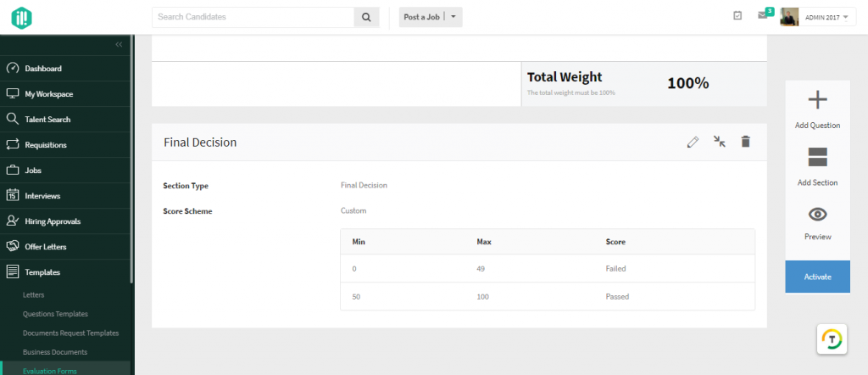
Task: Open the ADMIN 2017 user menu
Action: [826, 18]
